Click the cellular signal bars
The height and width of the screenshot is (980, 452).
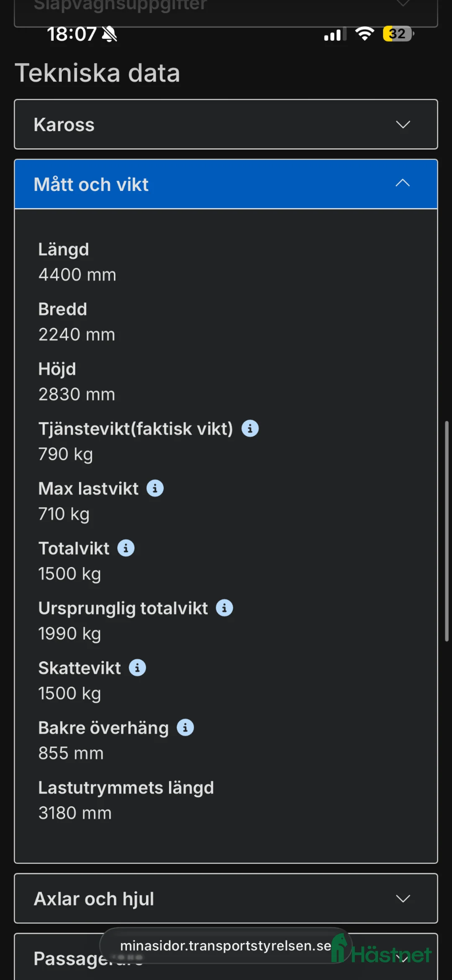pyautogui.click(x=333, y=35)
